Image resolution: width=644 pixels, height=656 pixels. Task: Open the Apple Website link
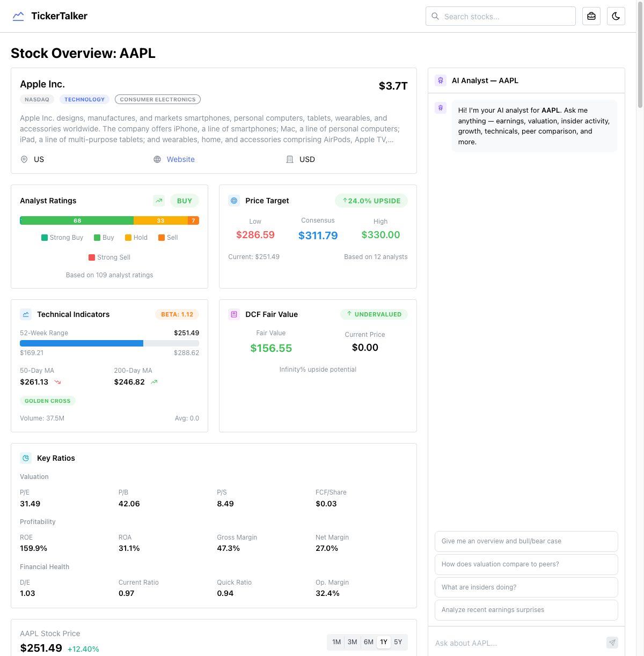click(x=180, y=159)
